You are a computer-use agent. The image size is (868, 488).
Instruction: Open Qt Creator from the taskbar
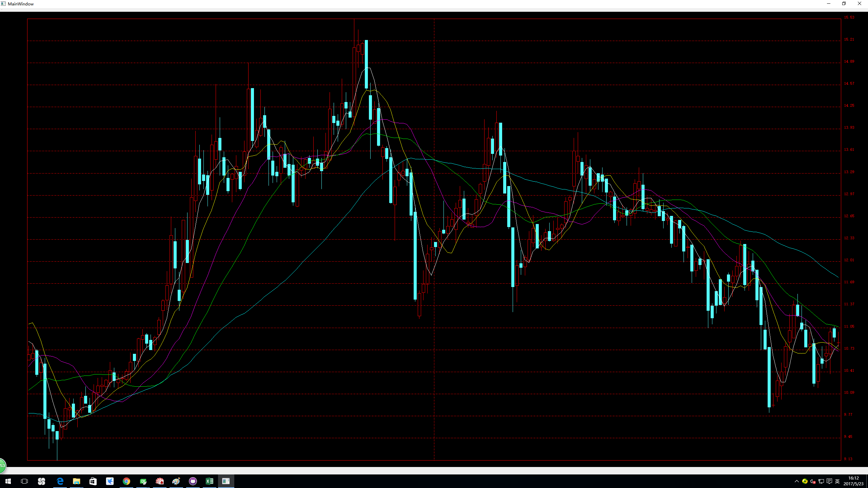click(x=143, y=481)
